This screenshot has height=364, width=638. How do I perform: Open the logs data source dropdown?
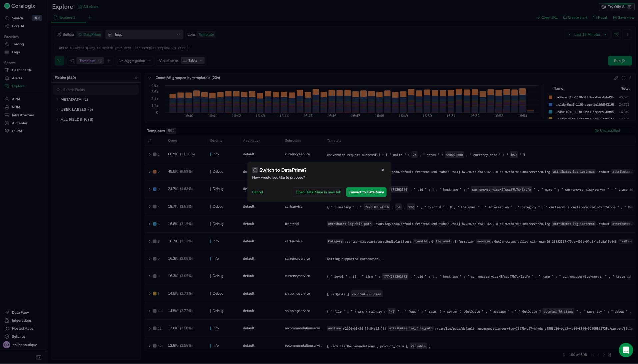pos(144,34)
